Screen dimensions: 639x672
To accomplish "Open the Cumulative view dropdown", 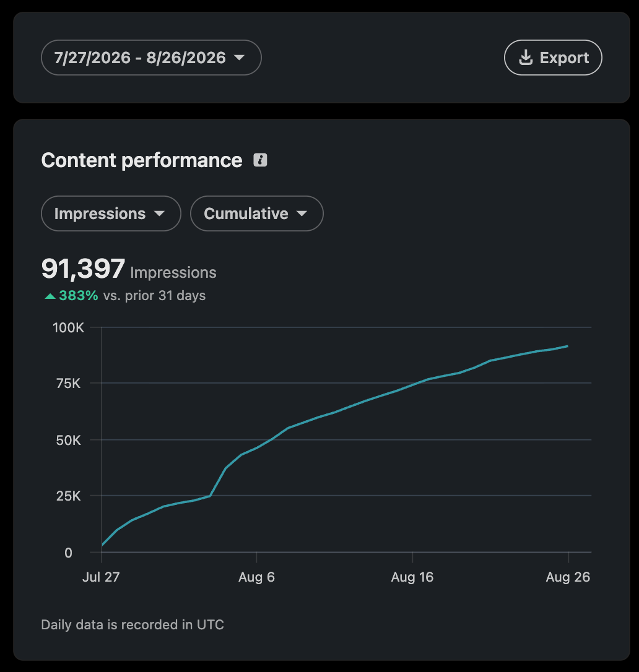I will pos(256,213).
